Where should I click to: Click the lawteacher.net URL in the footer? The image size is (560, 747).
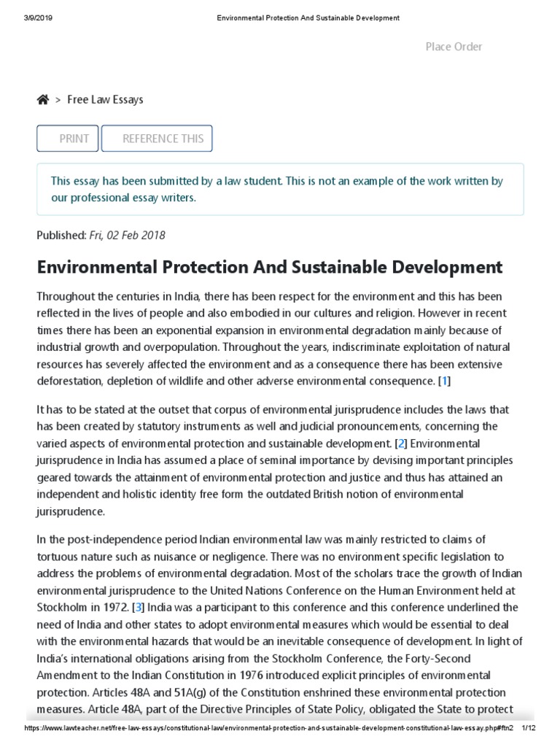268,729
